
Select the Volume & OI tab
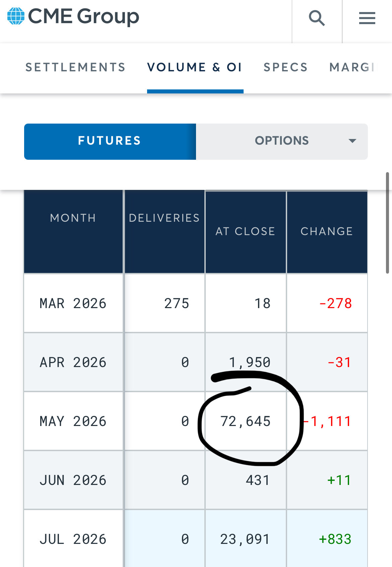click(195, 67)
